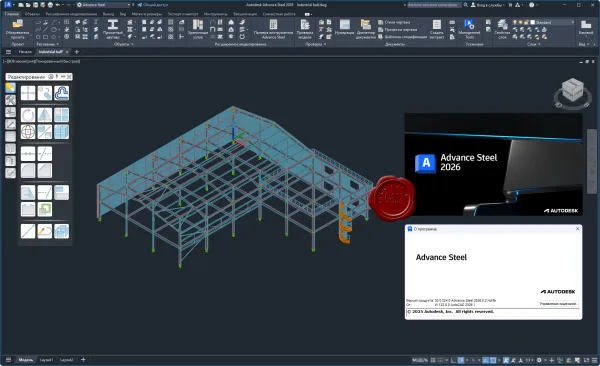Open the Вход в службы sign-in dropdown
600x366 pixels.
click(488, 5)
